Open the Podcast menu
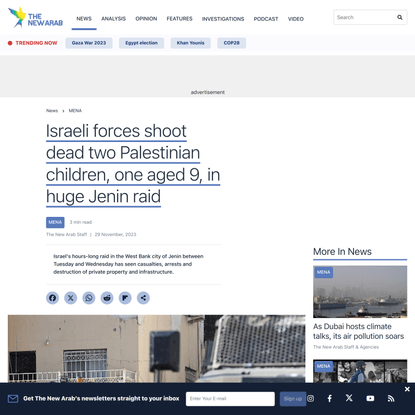The image size is (415, 415). pyautogui.click(x=266, y=19)
